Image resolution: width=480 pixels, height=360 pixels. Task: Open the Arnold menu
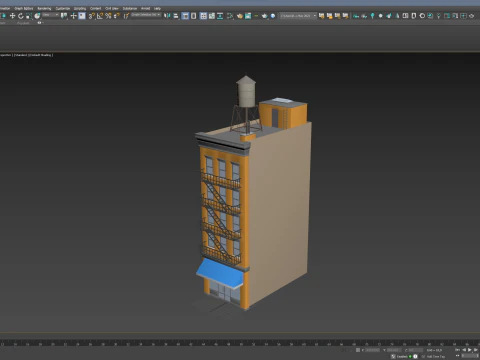[x=146, y=8]
